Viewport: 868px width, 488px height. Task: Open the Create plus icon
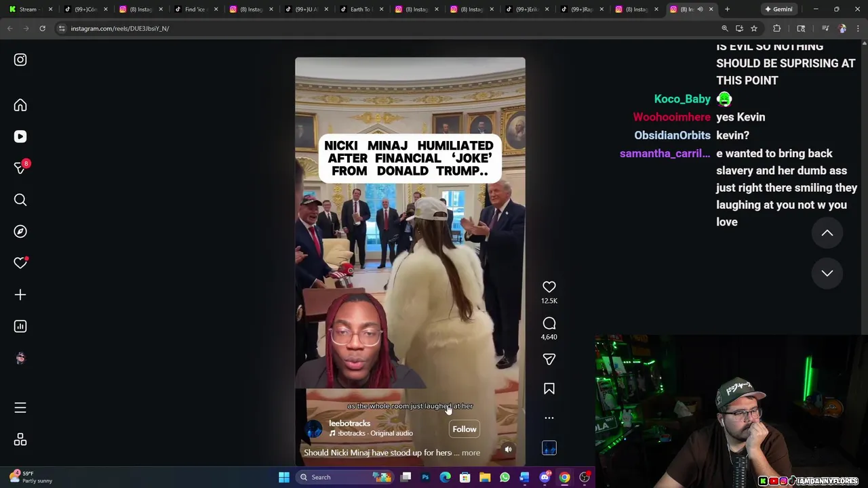click(20, 295)
